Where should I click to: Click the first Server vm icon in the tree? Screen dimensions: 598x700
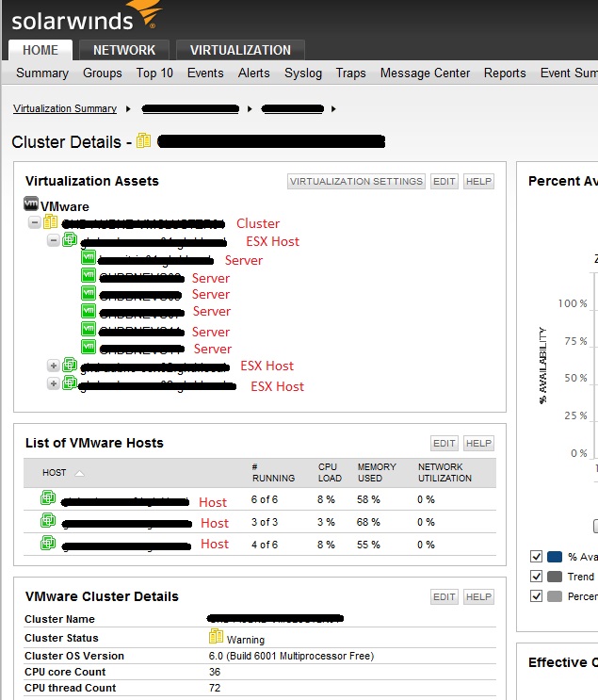(89, 257)
